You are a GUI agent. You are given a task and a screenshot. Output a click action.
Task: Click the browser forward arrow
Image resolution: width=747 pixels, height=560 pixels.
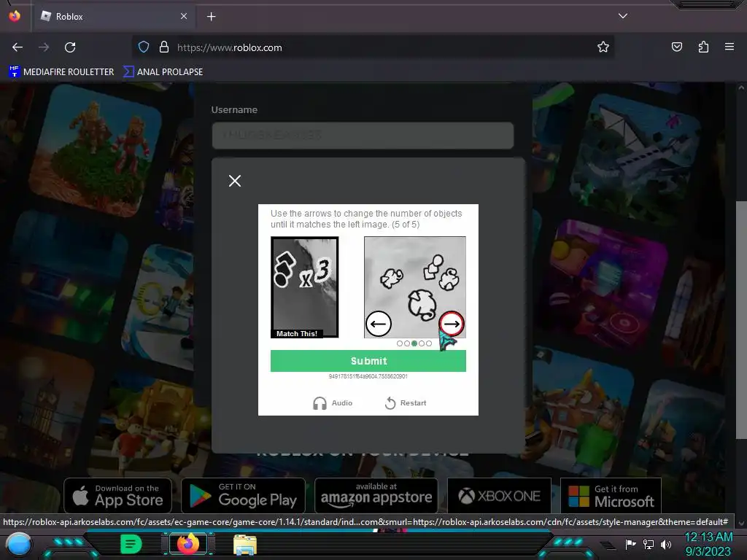(44, 47)
